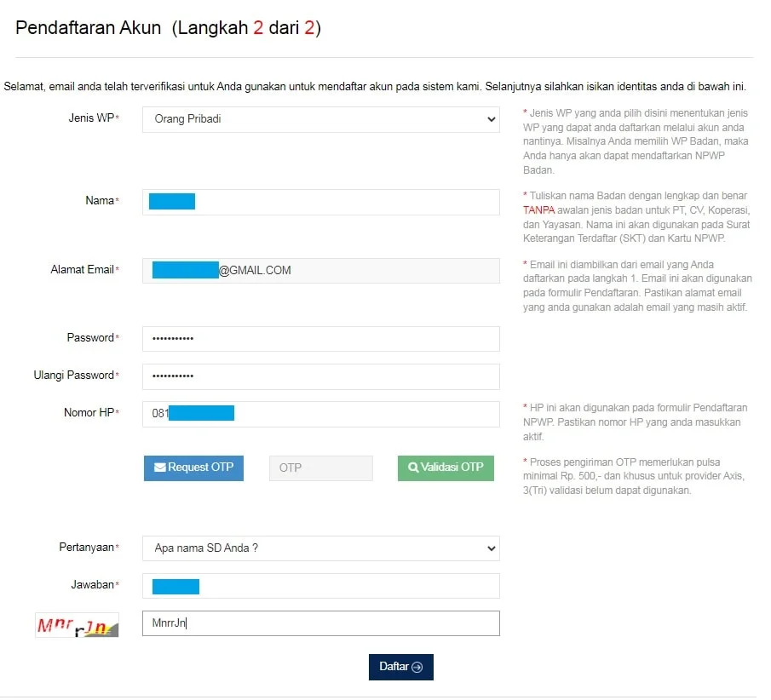Submit the form with Daftar button

click(x=400, y=667)
